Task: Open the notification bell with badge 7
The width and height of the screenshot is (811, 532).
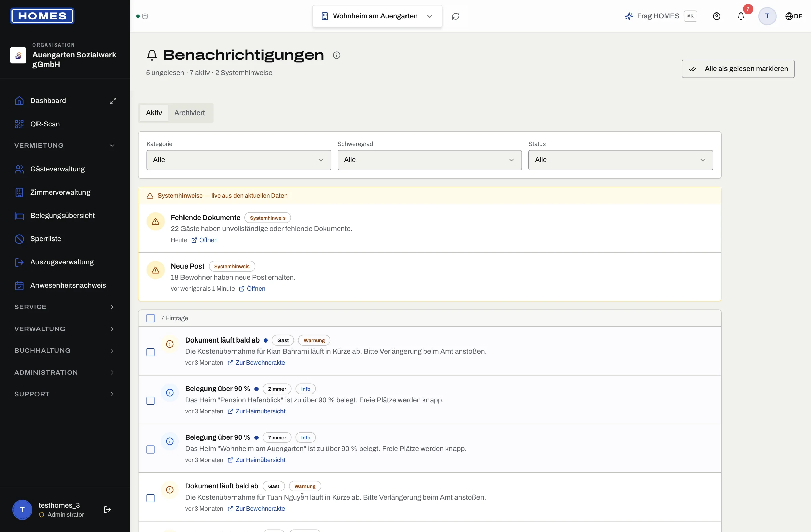Action: pyautogui.click(x=741, y=16)
